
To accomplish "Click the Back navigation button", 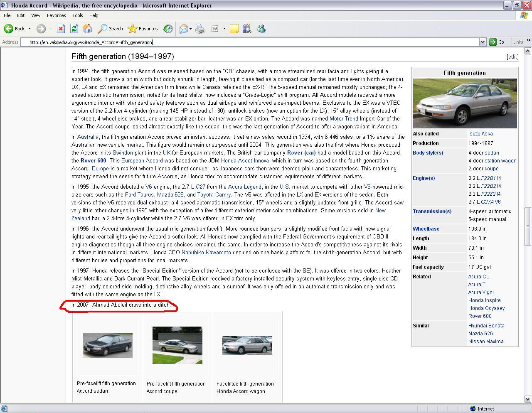I will coord(14,29).
